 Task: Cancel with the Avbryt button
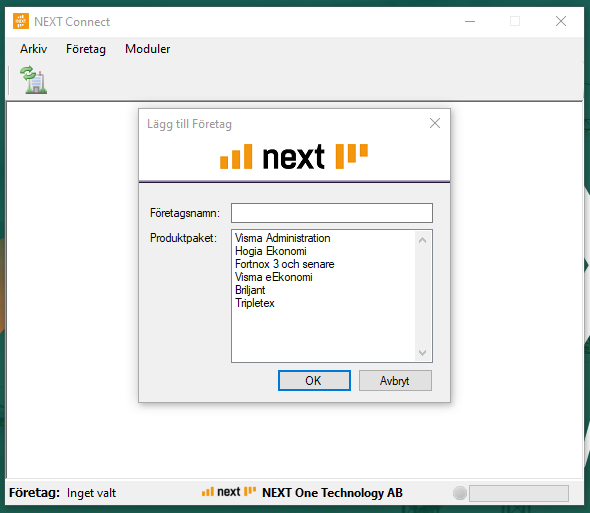point(395,381)
